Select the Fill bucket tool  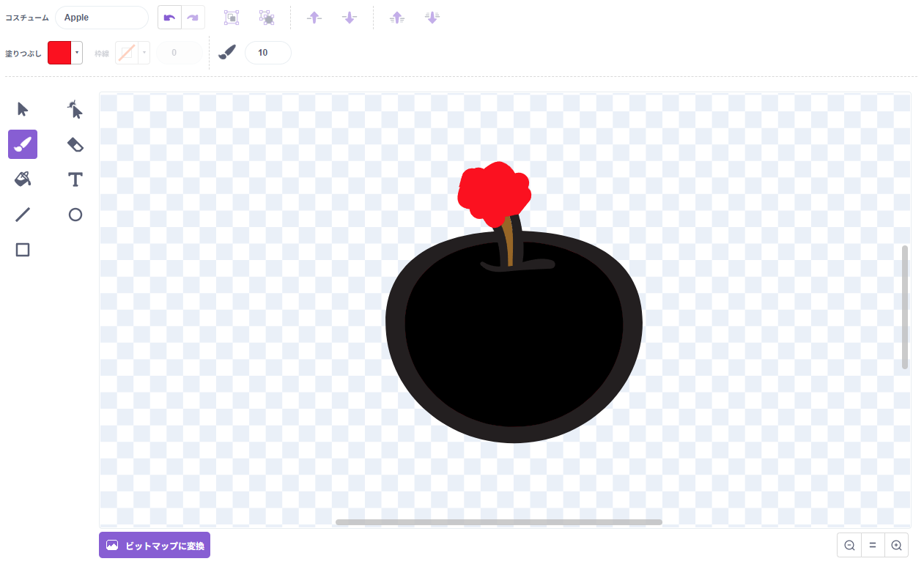pyautogui.click(x=23, y=179)
